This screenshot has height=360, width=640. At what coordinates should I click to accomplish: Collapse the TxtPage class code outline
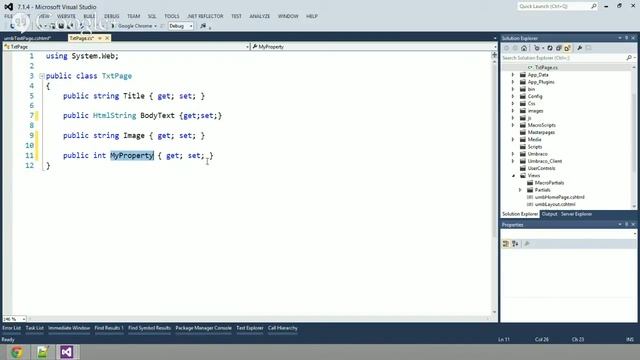[x=42, y=76]
